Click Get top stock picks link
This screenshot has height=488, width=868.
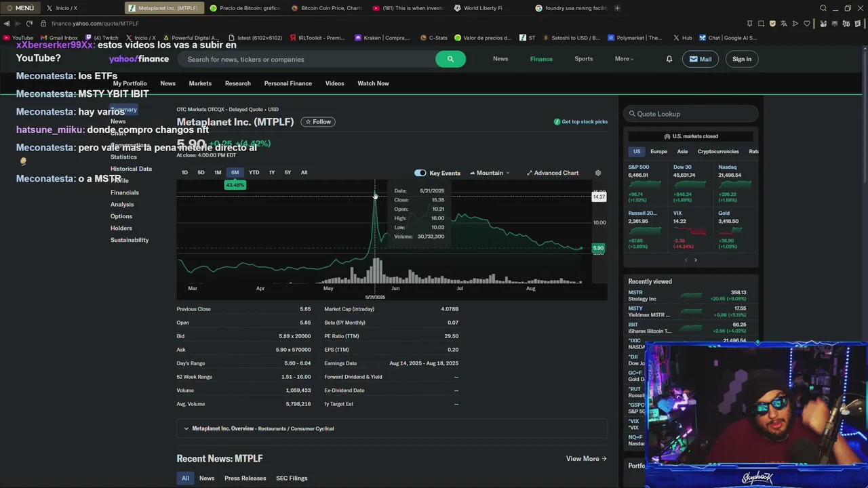[x=580, y=122]
